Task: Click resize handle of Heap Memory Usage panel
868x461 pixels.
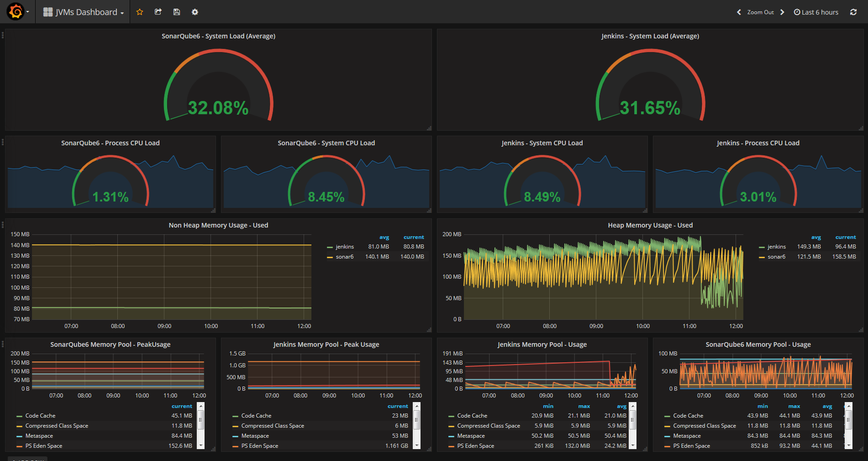Action: click(861, 329)
